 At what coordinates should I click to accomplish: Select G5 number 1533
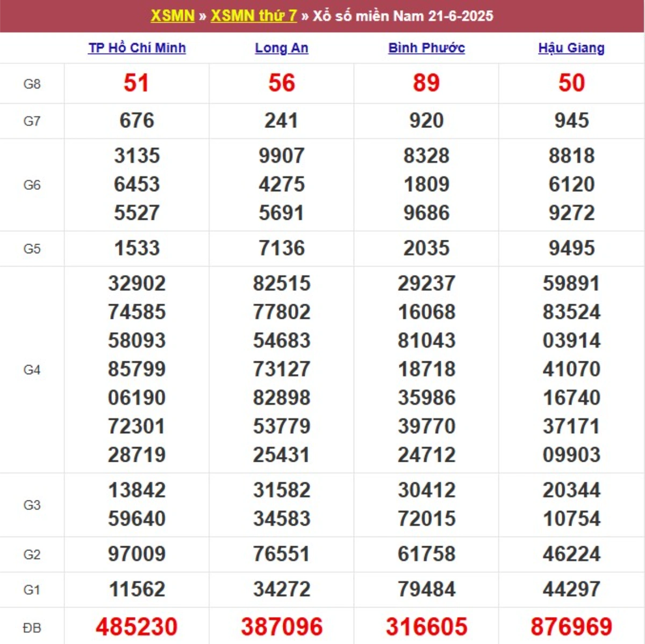pos(137,248)
